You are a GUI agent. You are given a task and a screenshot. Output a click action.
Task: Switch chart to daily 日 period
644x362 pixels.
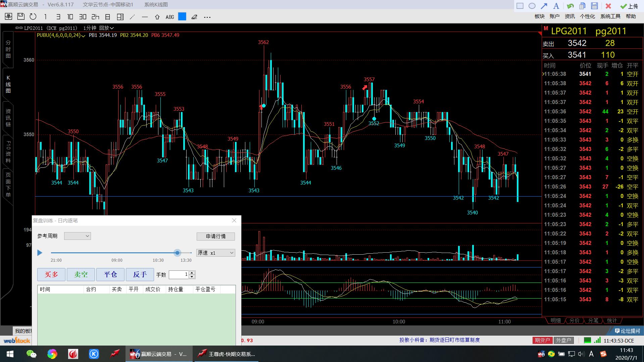coord(108,16)
